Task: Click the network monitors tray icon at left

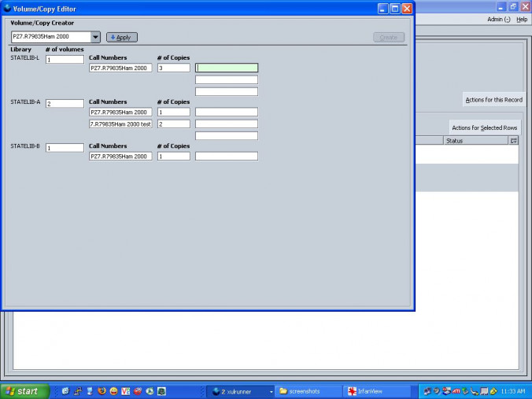Action: 427,392
